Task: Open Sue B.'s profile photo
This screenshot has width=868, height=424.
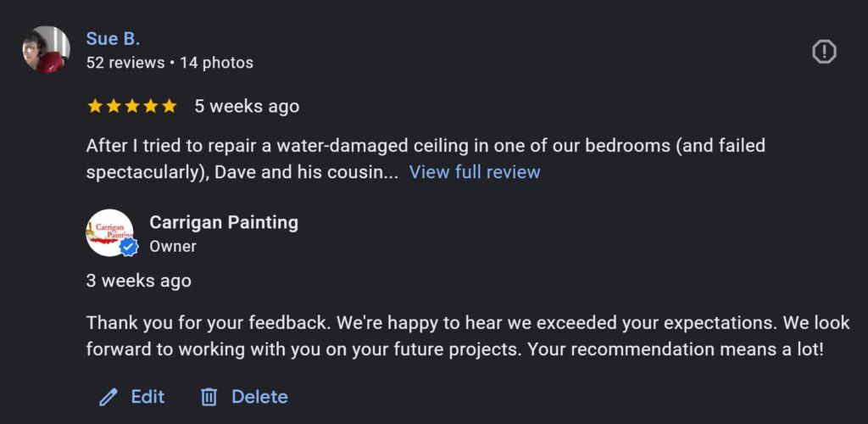Action: (46, 49)
